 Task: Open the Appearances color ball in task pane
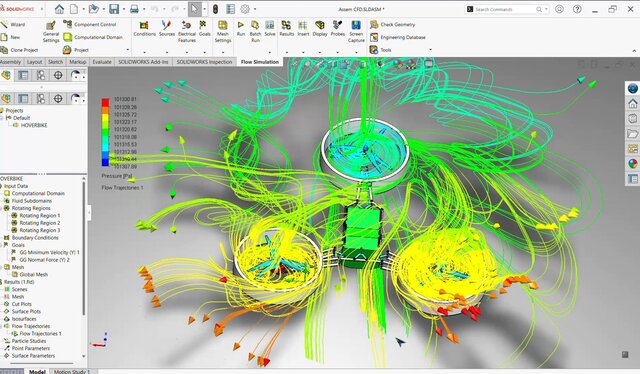pyautogui.click(x=633, y=164)
